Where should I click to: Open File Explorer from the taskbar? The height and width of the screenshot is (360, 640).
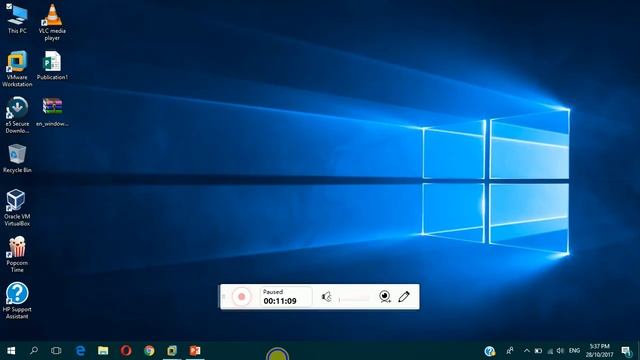coord(103,351)
